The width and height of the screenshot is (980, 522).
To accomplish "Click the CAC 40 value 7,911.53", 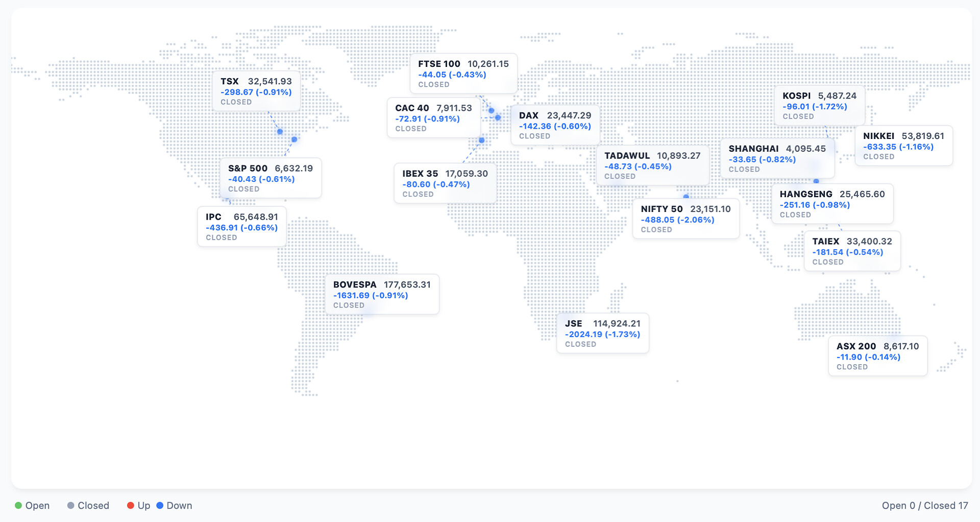I will (454, 108).
